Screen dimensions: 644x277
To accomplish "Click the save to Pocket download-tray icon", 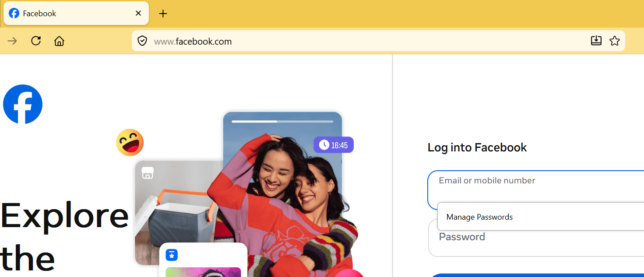I will [x=596, y=41].
